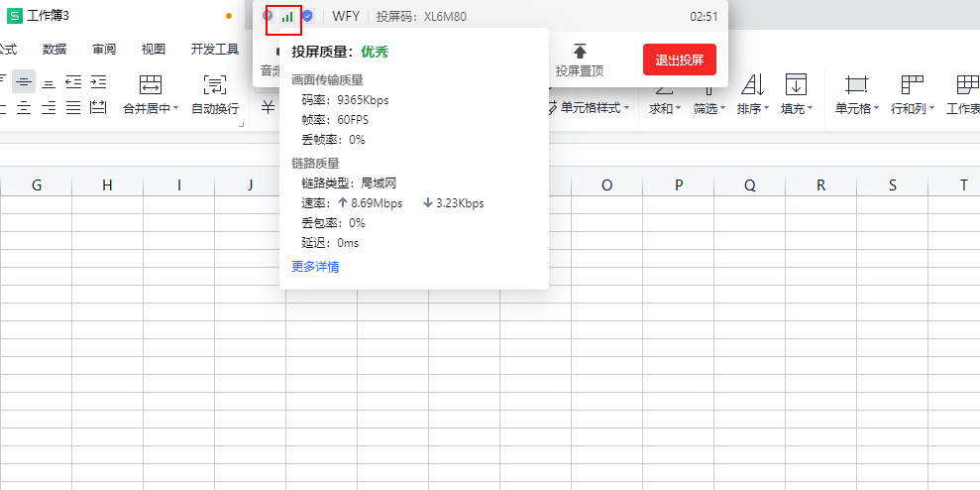
Task: Switch to the 视图 ribbon tab
Action: point(154,50)
